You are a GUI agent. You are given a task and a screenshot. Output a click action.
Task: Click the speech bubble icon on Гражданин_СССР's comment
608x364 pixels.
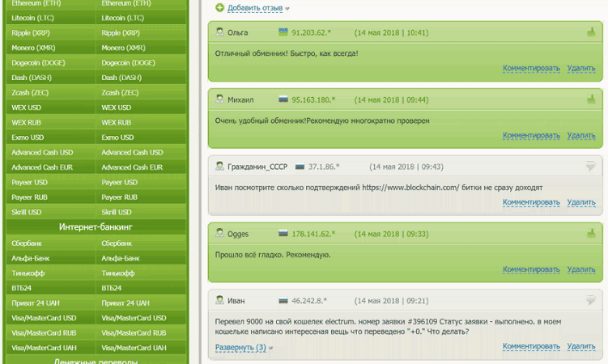point(591,167)
